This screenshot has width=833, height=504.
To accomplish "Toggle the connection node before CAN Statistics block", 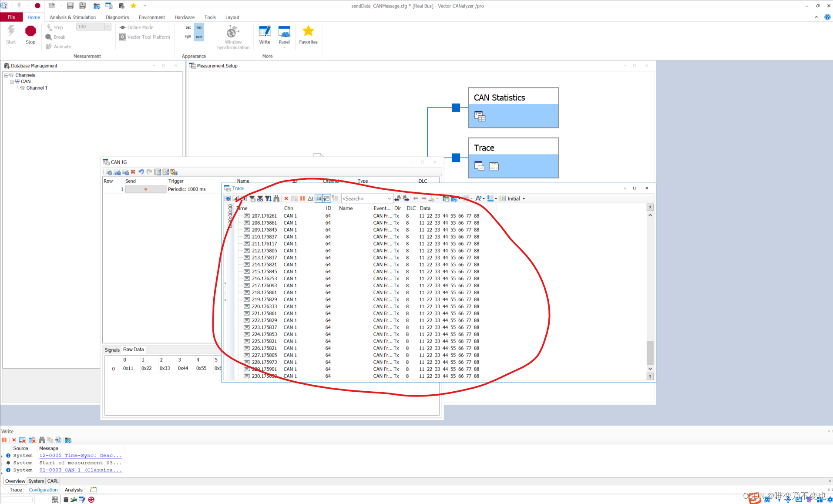I will 456,108.
